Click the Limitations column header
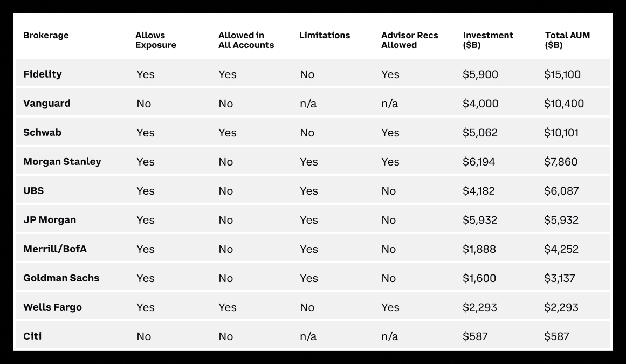Screen dimensions: 626x364 pyautogui.click(x=325, y=36)
